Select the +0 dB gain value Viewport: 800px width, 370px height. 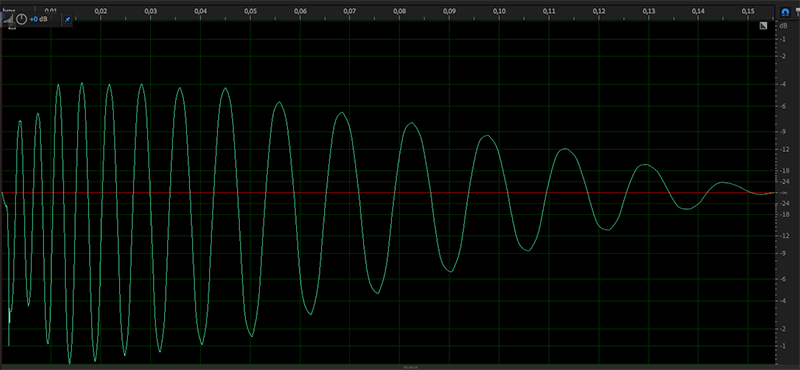tap(39, 19)
